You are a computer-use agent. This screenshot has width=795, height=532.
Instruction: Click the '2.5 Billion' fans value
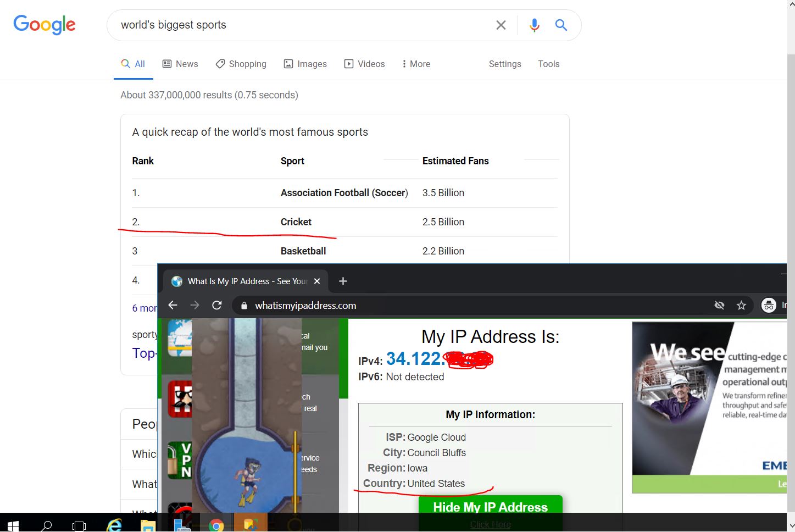(443, 222)
